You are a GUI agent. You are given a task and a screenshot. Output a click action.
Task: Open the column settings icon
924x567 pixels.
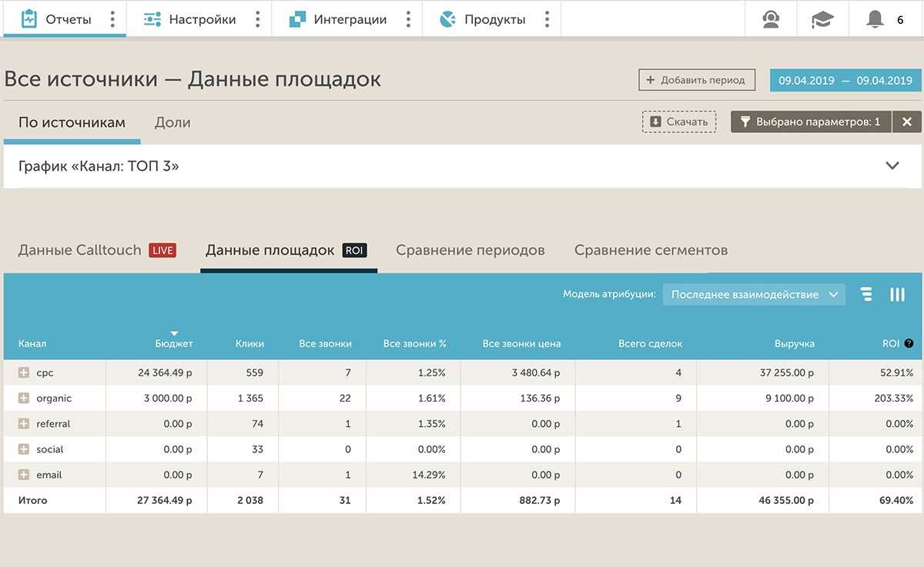897,295
